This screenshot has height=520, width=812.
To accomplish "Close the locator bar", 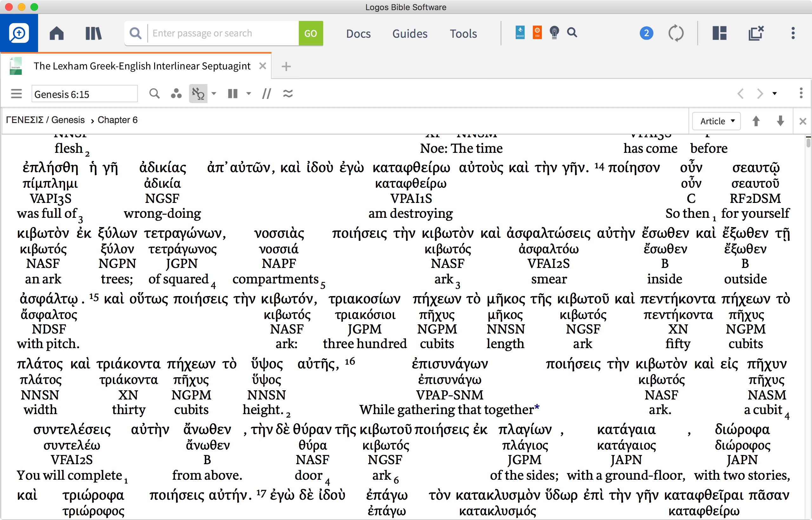I will (x=803, y=121).
